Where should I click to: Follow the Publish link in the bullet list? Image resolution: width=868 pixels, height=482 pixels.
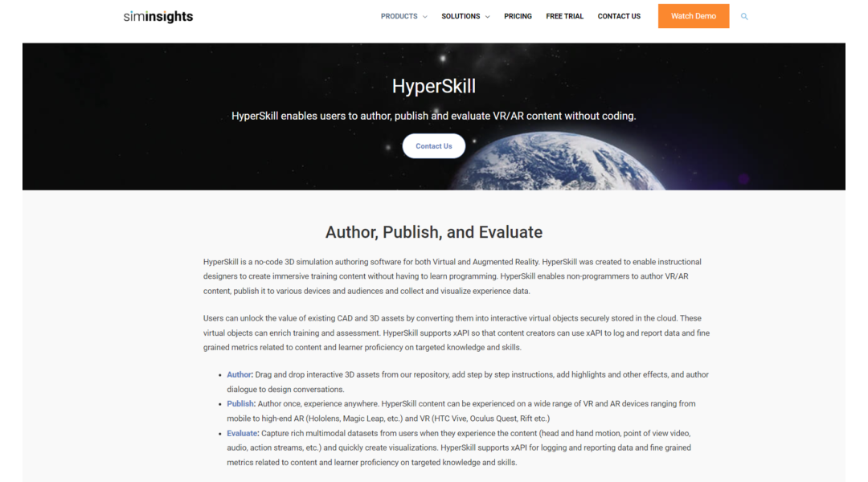tap(240, 403)
